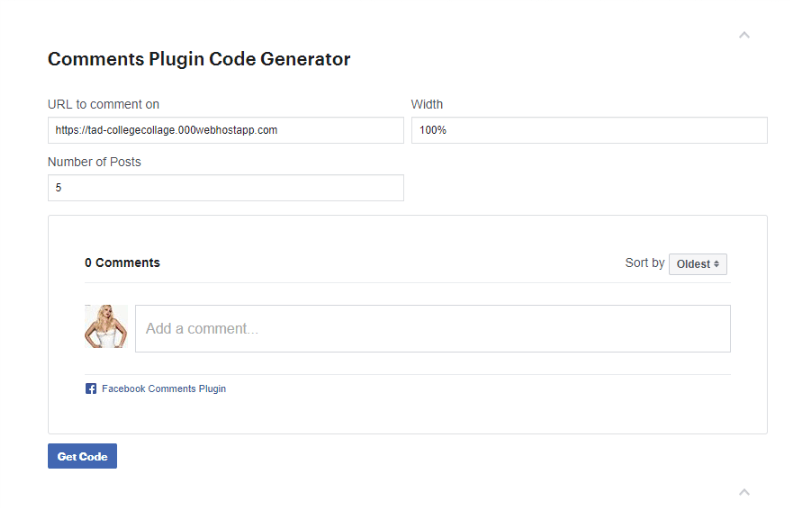This screenshot has height=508, width=790.
Task: Open the Oldest sort order dropdown
Action: [698, 264]
